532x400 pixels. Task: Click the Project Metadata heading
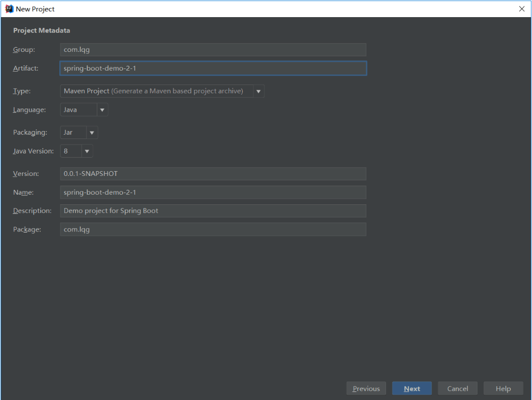(42, 30)
